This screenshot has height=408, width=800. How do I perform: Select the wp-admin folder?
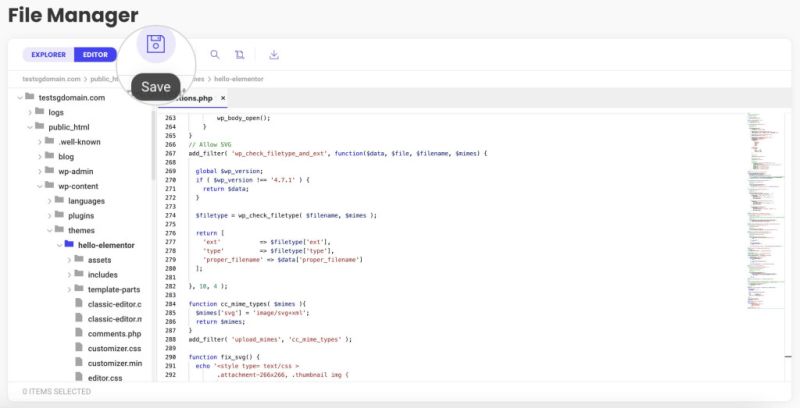coord(76,171)
